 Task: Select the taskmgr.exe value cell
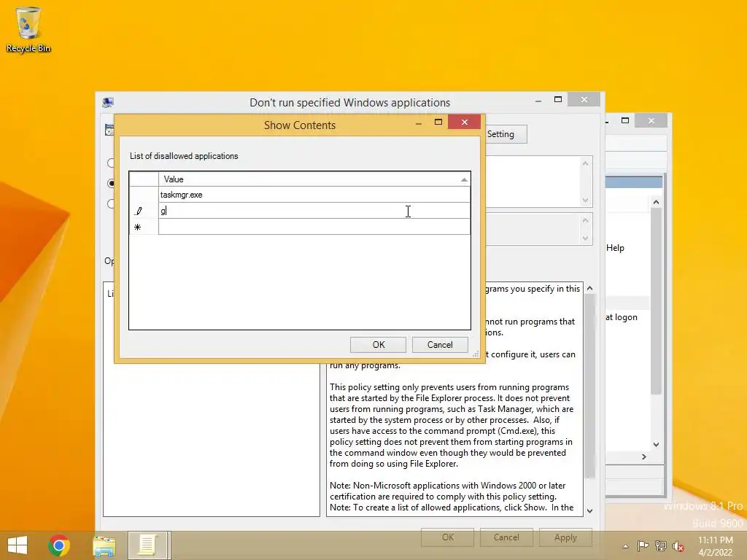[x=314, y=195]
